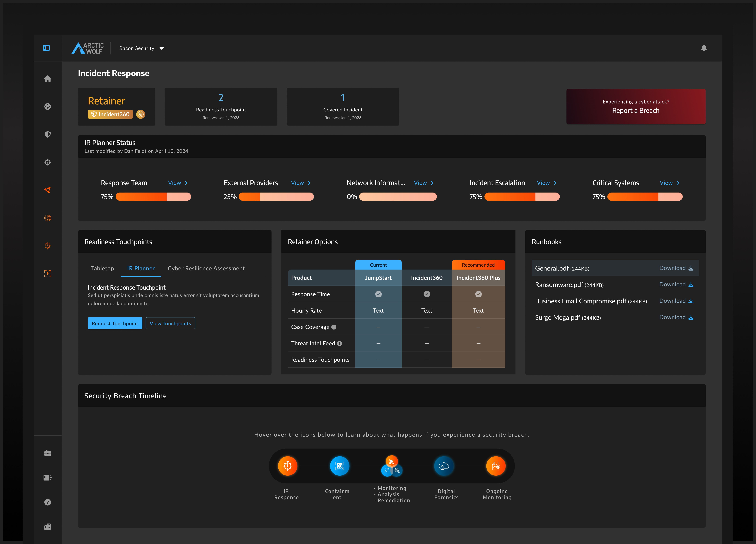The width and height of the screenshot is (756, 544).
Task: Click the Monitoring Analysis Remediation cluster icon
Action: click(392, 466)
